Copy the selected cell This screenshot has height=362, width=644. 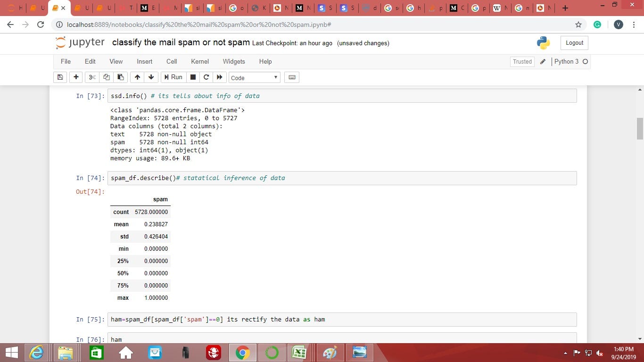(106, 77)
